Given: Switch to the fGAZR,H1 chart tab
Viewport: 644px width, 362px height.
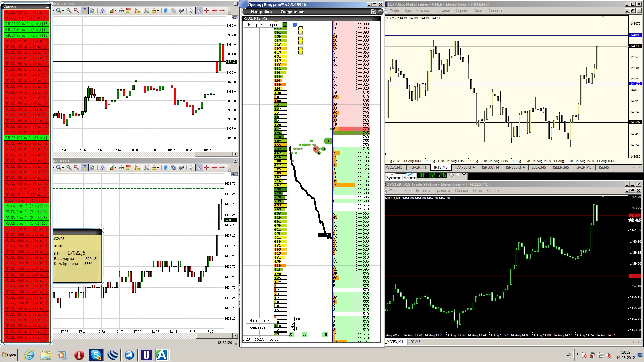Looking at the screenshot, I should click(418, 167).
